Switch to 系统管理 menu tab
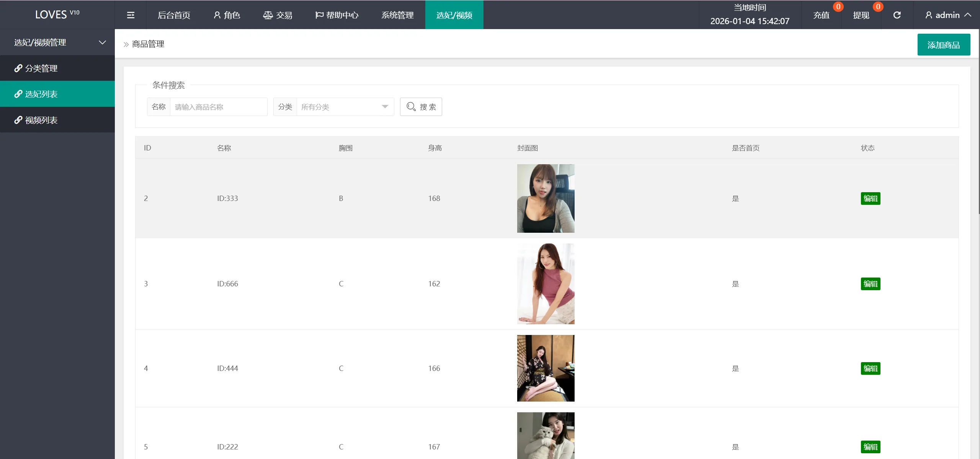 pyautogui.click(x=397, y=15)
